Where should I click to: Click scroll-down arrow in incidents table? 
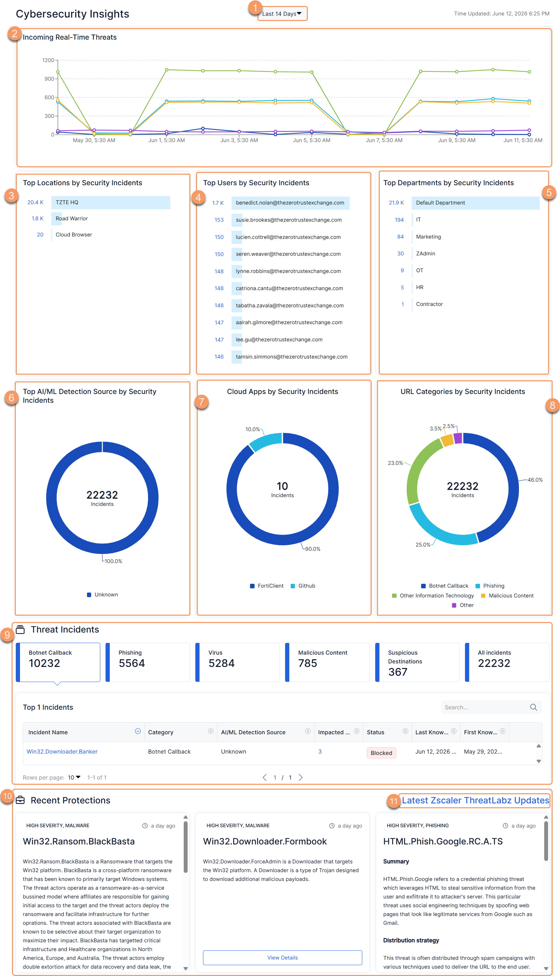[x=539, y=761]
